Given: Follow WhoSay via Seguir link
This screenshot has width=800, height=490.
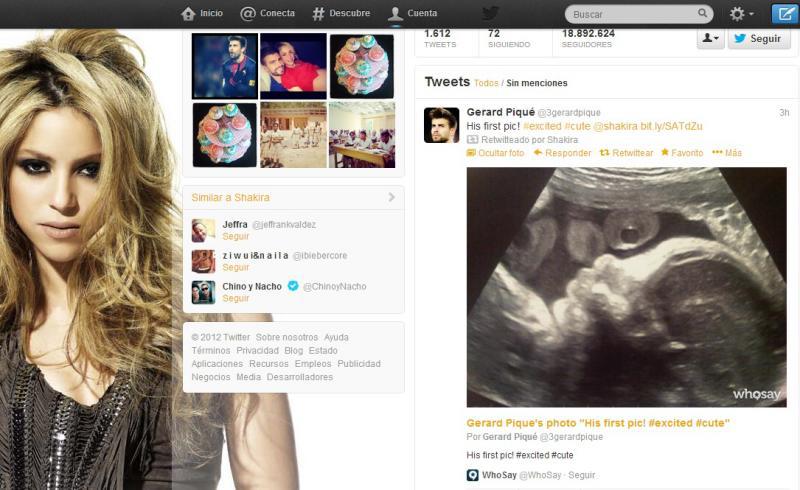Looking at the screenshot, I should [x=582, y=475].
